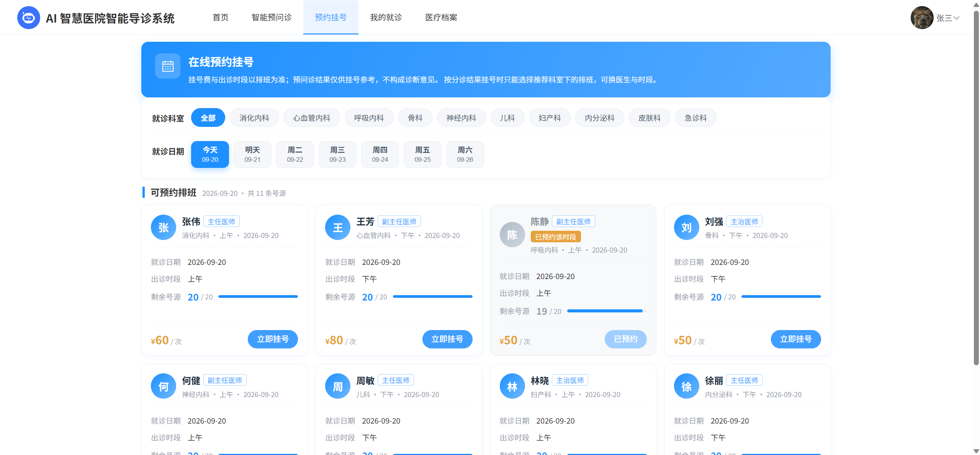Click 陈静's remaining slots progress bar
The image size is (980, 455).
[607, 311]
